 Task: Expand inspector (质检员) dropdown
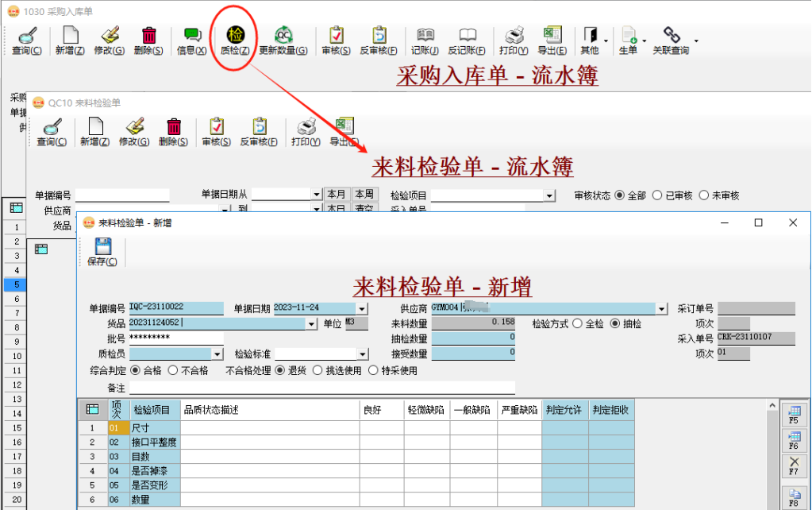tap(217, 354)
